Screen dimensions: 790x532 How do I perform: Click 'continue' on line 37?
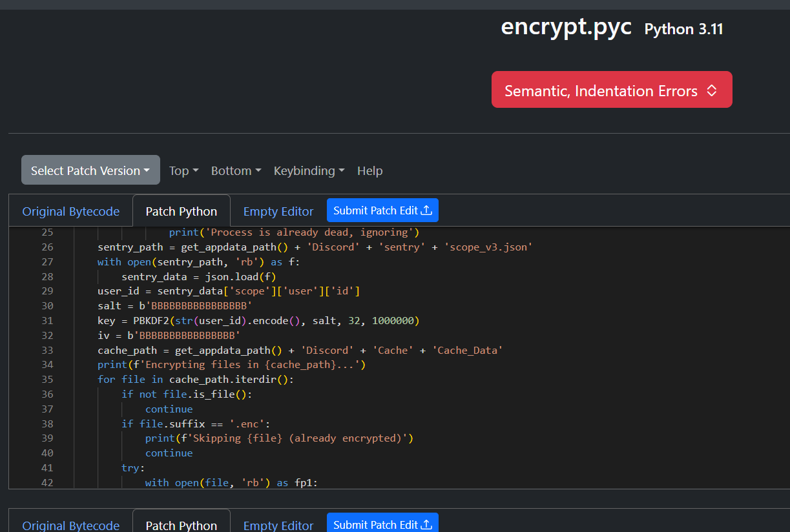pyautogui.click(x=169, y=409)
